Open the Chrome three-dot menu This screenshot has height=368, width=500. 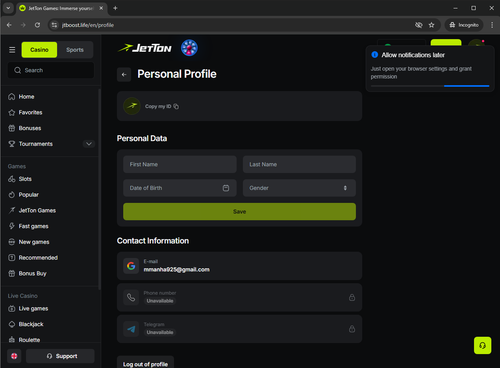click(492, 25)
